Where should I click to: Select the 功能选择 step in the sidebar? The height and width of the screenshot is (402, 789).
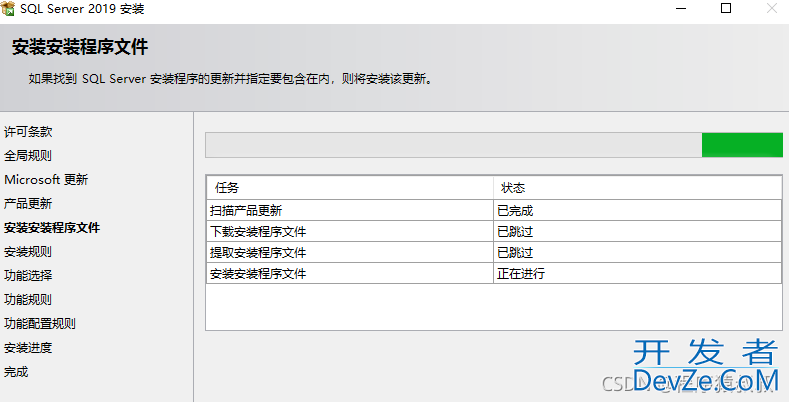28,276
